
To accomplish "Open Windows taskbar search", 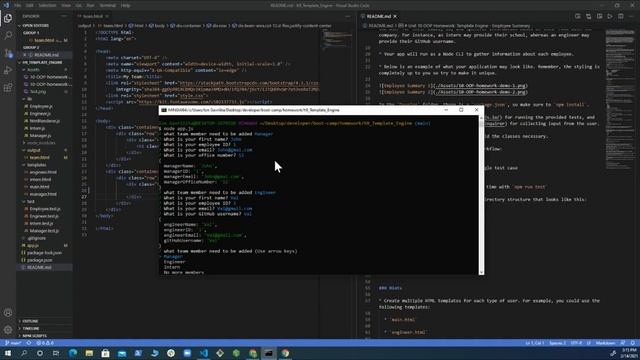I will pos(24,353).
